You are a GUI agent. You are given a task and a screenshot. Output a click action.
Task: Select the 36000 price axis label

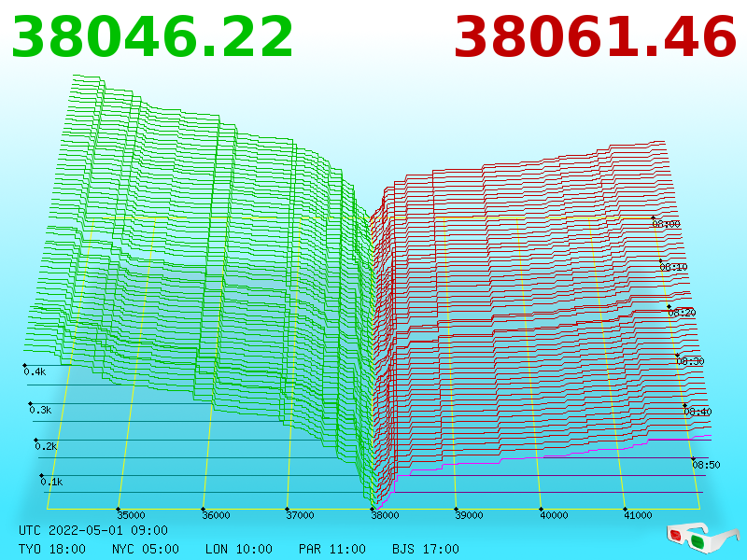(x=216, y=515)
